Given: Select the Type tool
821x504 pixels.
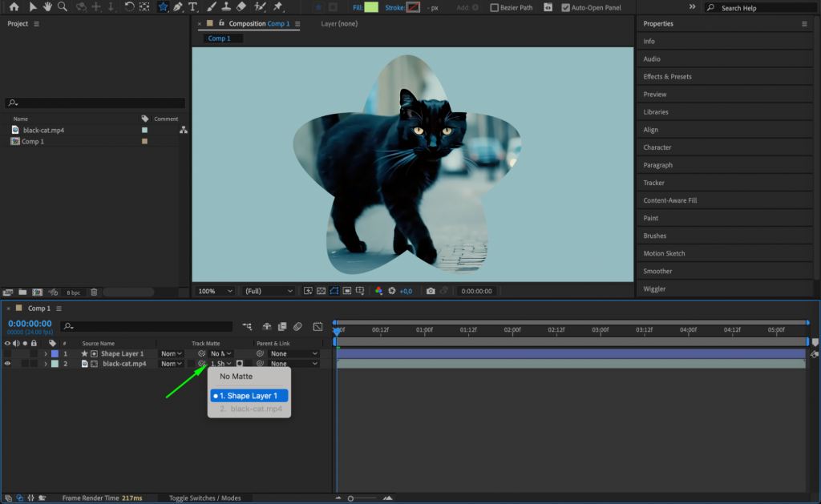Looking at the screenshot, I should 194,7.
